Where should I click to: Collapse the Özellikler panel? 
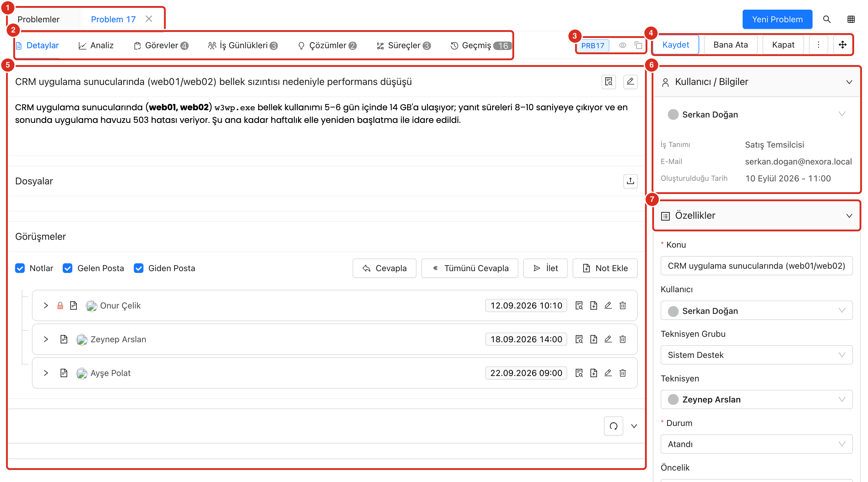[849, 216]
